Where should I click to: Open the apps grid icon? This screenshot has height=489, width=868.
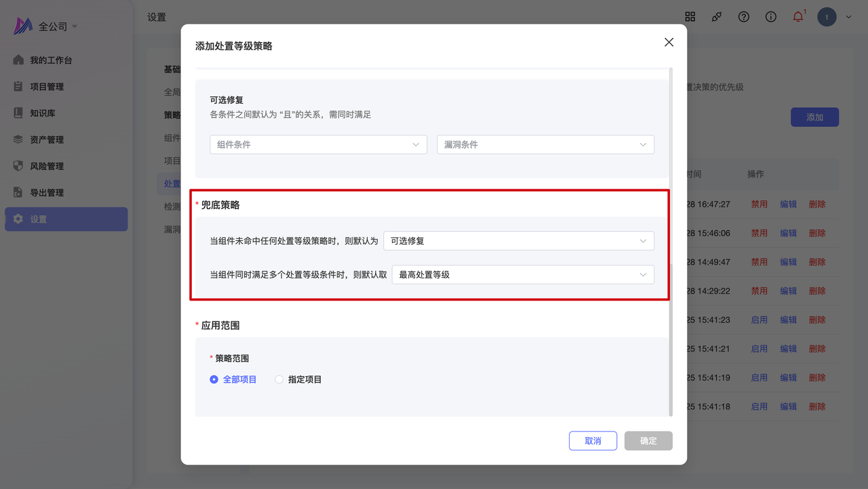(690, 17)
